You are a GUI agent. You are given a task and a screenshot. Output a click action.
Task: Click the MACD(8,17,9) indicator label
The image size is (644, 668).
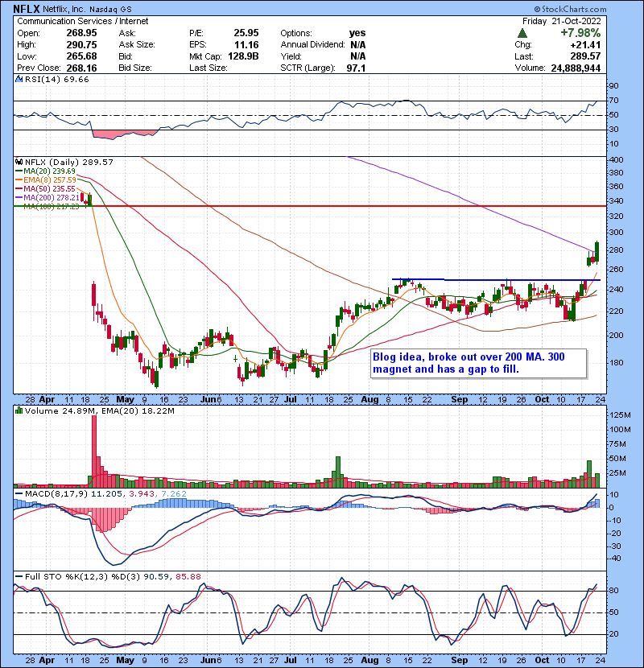pyautogui.click(x=56, y=494)
